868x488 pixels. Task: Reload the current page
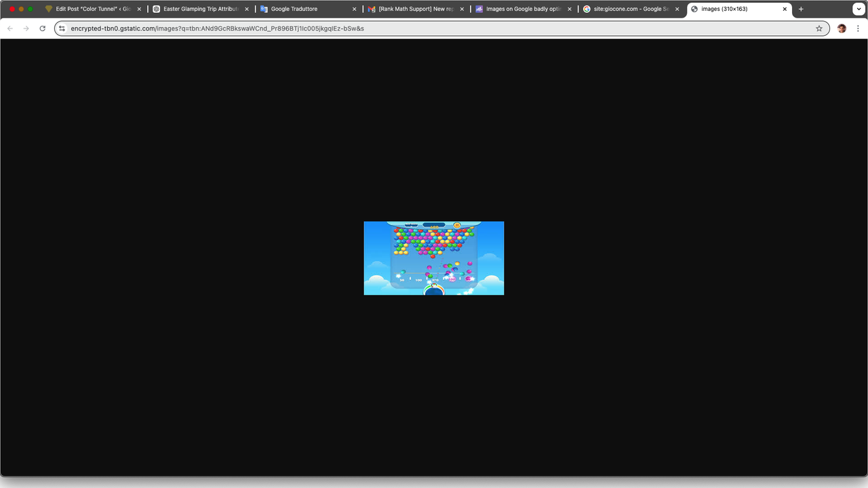43,28
